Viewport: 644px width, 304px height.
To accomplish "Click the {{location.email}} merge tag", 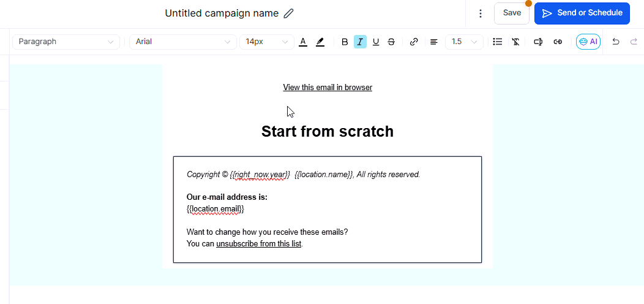I will click(215, 209).
